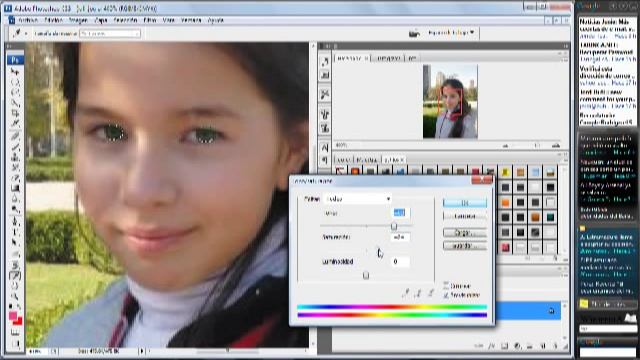Select the Crop tool
This screenshot has width=640, height=360.
(x=15, y=113)
